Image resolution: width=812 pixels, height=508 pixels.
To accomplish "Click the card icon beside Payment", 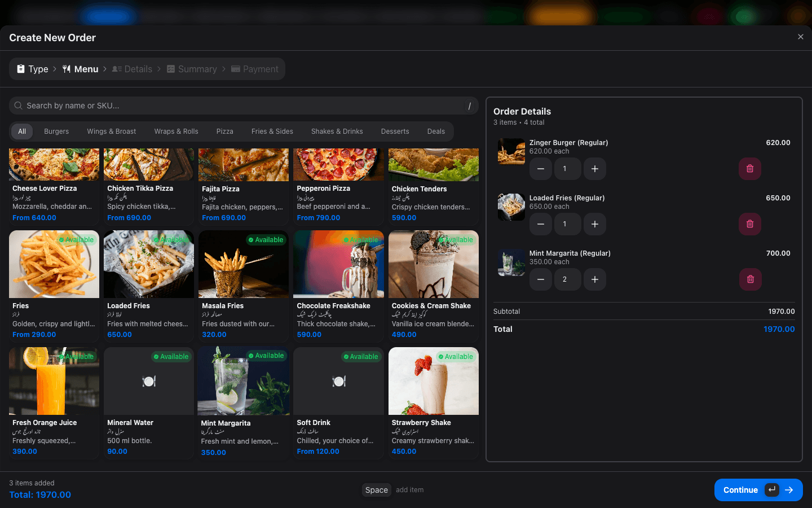I will (x=236, y=69).
